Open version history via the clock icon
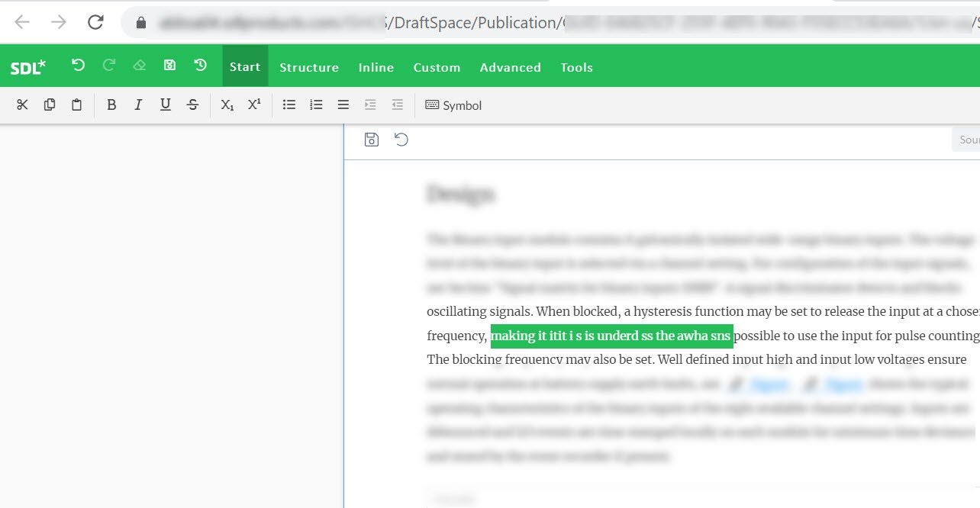Screen dimensions: 980x508 click(x=200, y=66)
